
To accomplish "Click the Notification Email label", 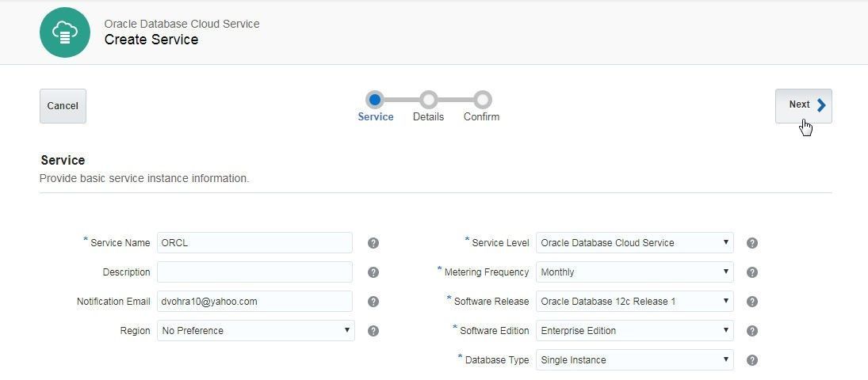I will tap(113, 302).
